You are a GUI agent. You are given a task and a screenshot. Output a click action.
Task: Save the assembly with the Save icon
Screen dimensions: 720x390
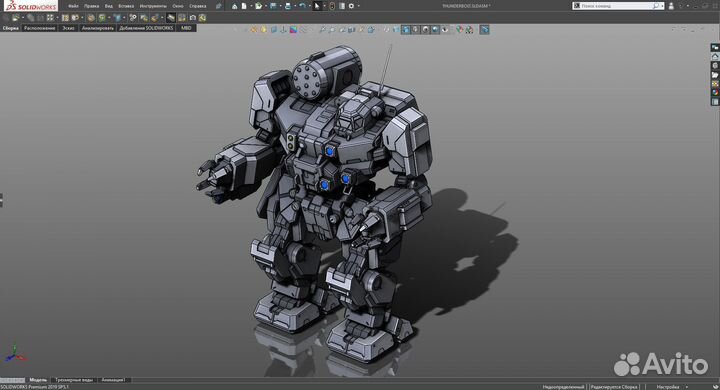pyautogui.click(x=273, y=6)
